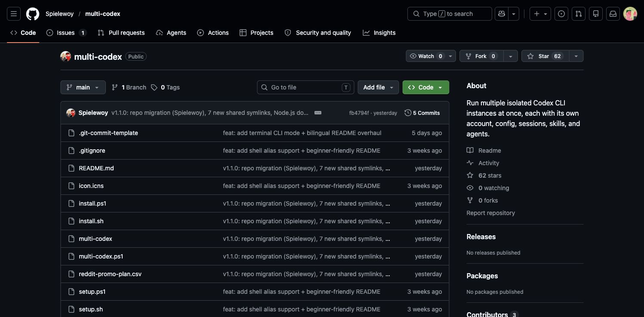Switch to the Agents tab
Viewport: 644px width, 317px height.
171,33
